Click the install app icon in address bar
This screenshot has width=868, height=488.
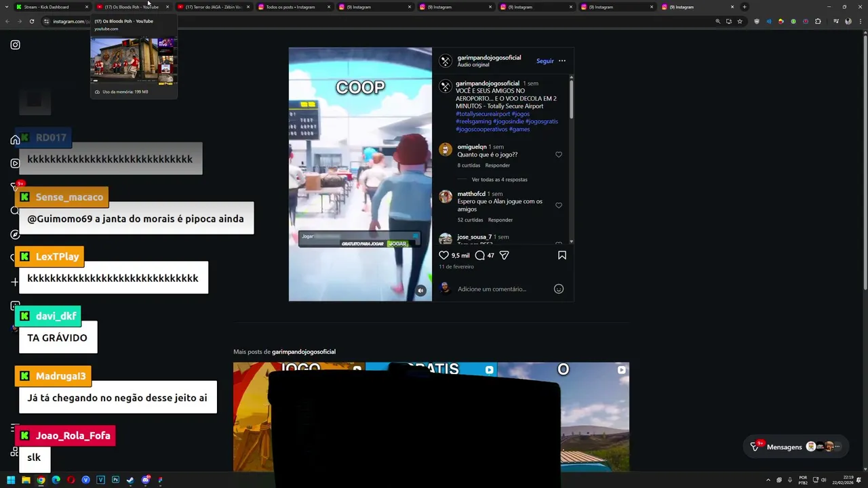coord(729,21)
